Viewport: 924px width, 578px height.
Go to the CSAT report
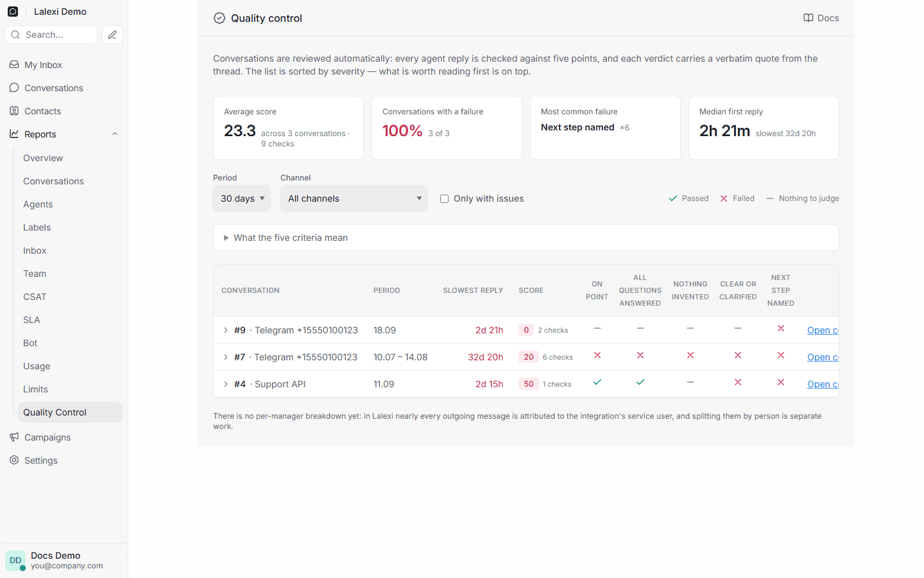point(35,297)
